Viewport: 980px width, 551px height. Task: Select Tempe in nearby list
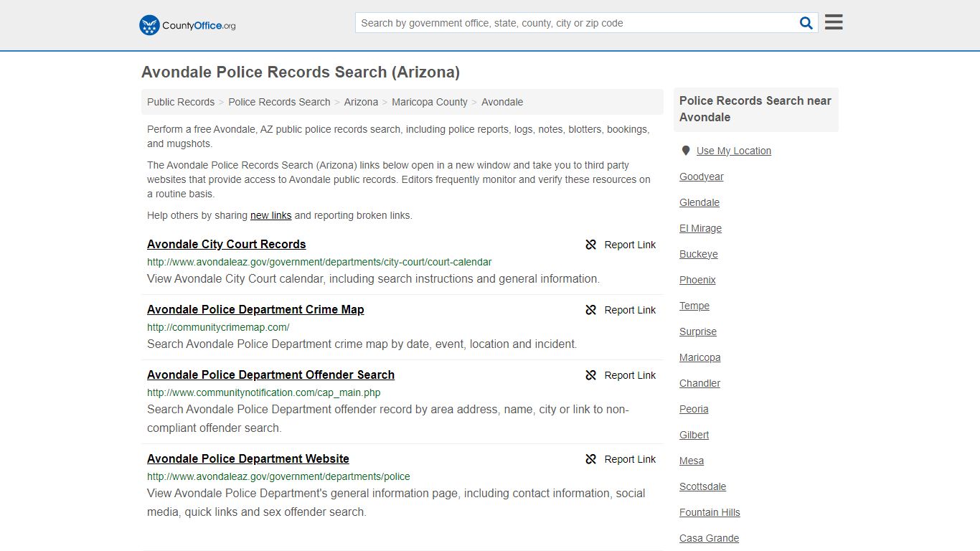[694, 306]
